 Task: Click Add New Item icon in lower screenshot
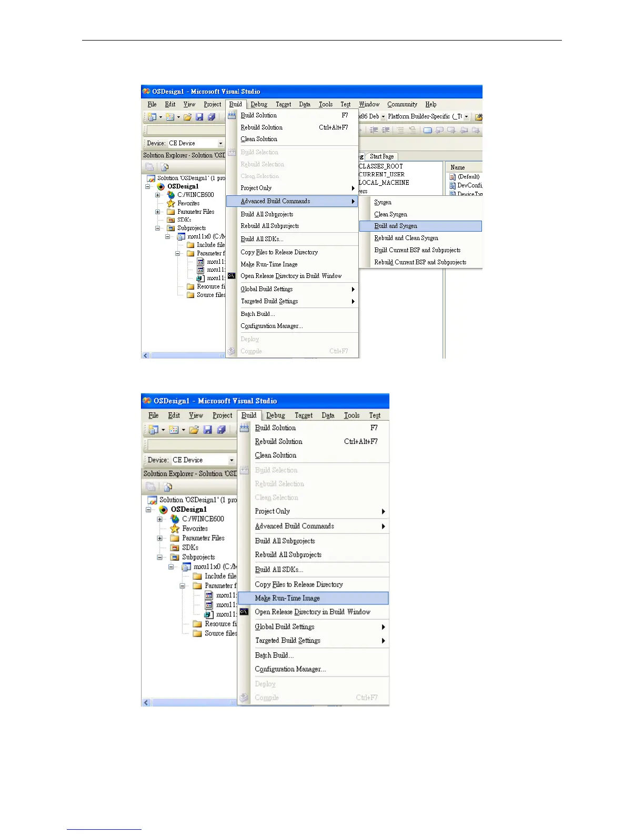(174, 430)
